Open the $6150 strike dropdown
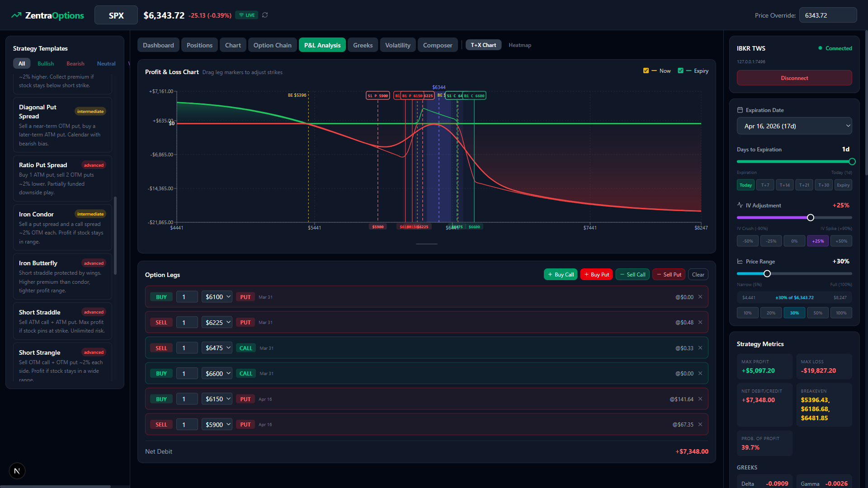The image size is (868, 488). [x=217, y=399]
